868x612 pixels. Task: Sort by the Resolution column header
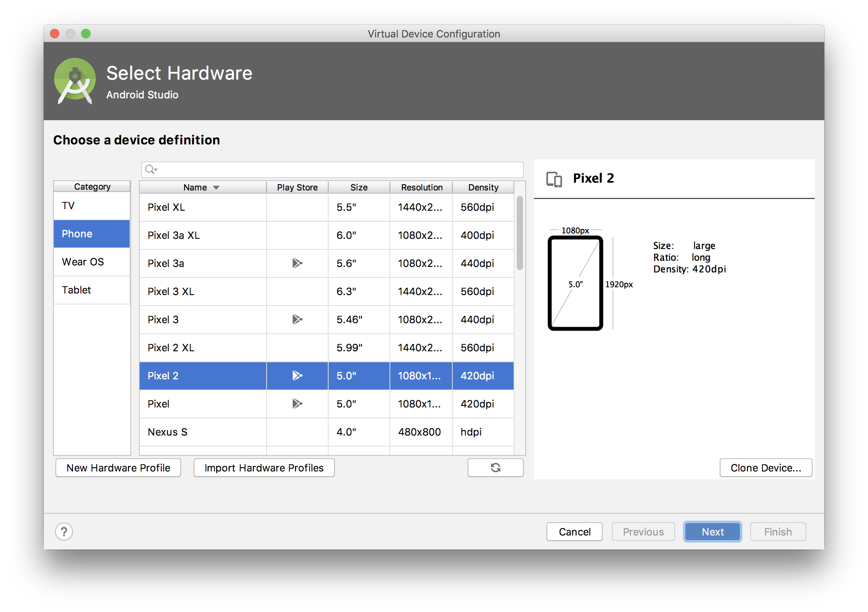422,187
